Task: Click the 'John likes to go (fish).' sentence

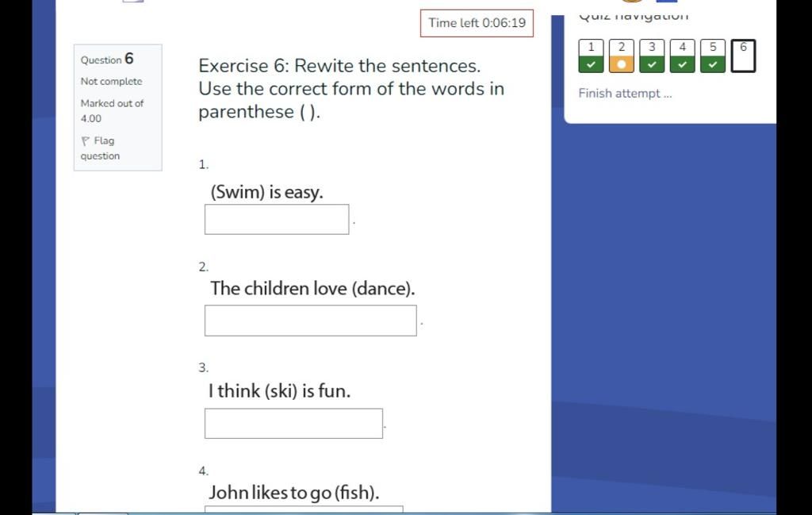Action: click(x=293, y=492)
